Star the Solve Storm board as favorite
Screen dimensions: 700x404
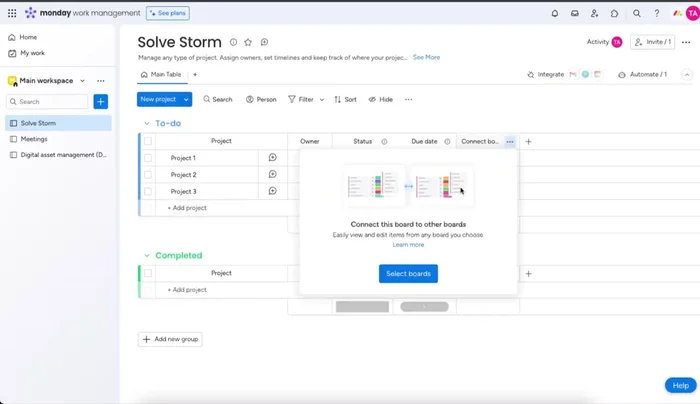248,42
